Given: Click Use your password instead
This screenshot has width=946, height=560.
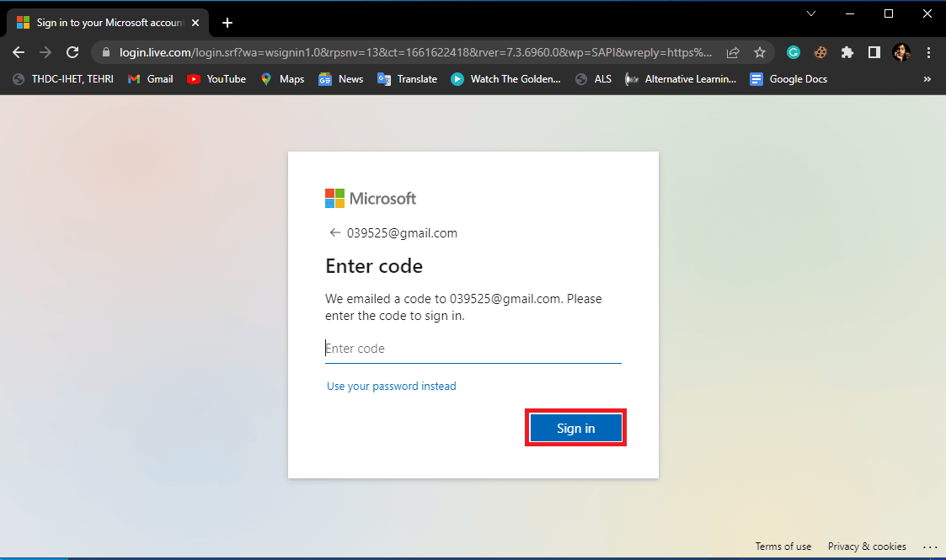Looking at the screenshot, I should pos(391,386).
